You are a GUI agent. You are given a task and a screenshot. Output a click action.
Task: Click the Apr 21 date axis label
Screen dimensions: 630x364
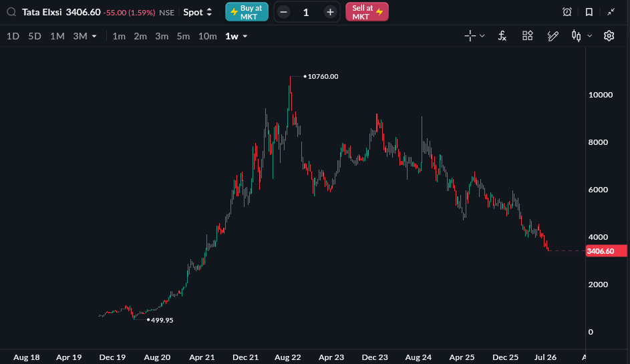click(x=202, y=357)
